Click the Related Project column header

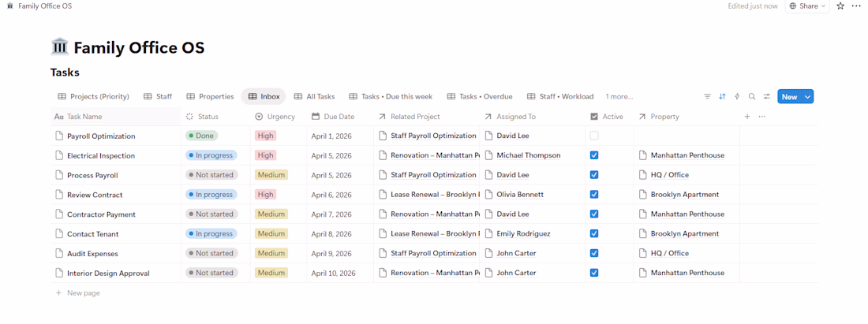pos(426,117)
